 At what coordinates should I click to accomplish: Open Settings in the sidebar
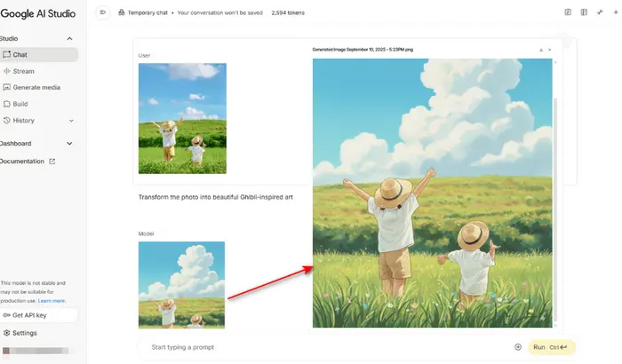pos(25,333)
